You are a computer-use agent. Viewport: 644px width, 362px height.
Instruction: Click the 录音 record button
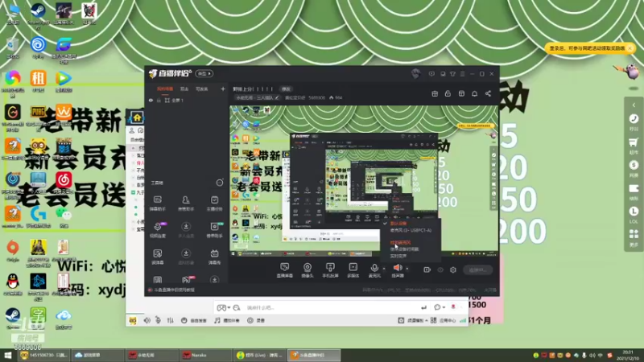point(256,320)
